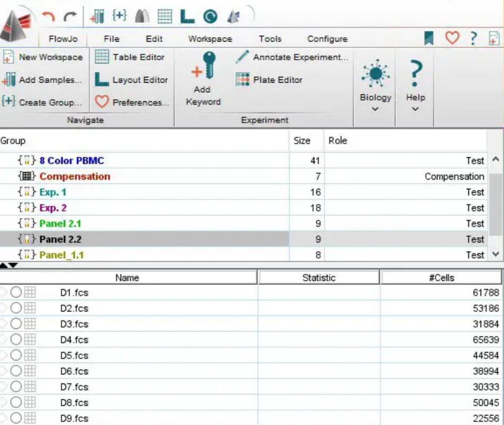
Task: Open the FlowJo tab
Action: (63, 39)
